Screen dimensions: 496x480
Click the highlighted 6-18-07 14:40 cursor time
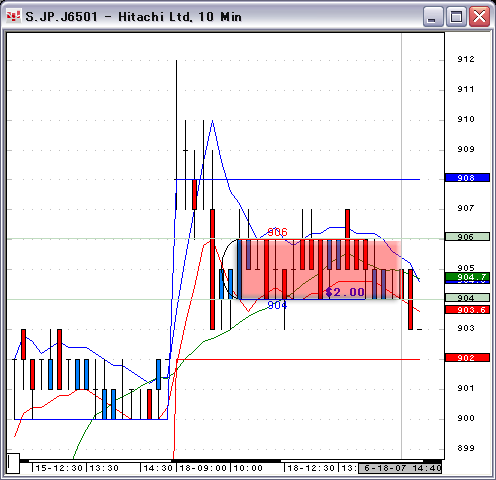(400, 468)
